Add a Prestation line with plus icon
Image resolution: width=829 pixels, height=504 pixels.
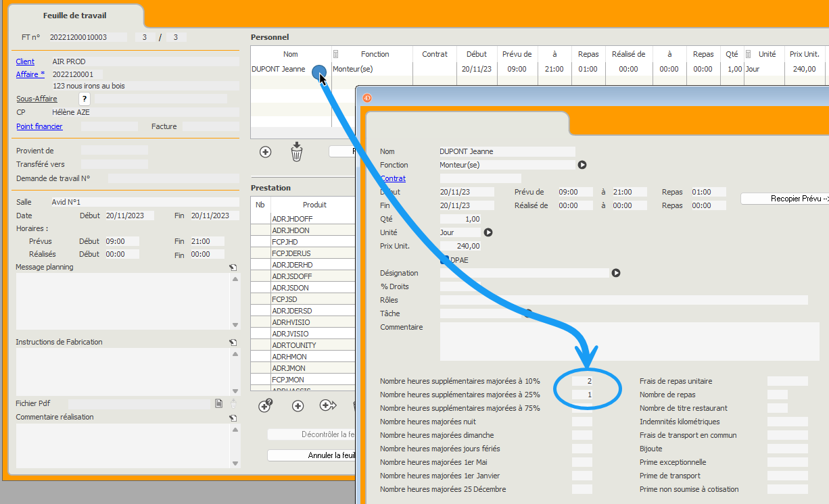tap(298, 405)
